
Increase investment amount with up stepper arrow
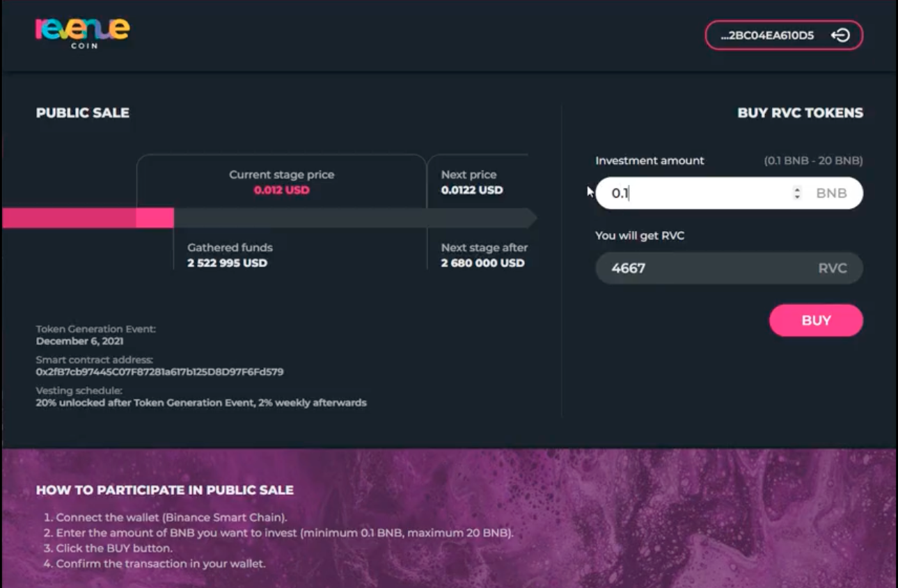[797, 189]
